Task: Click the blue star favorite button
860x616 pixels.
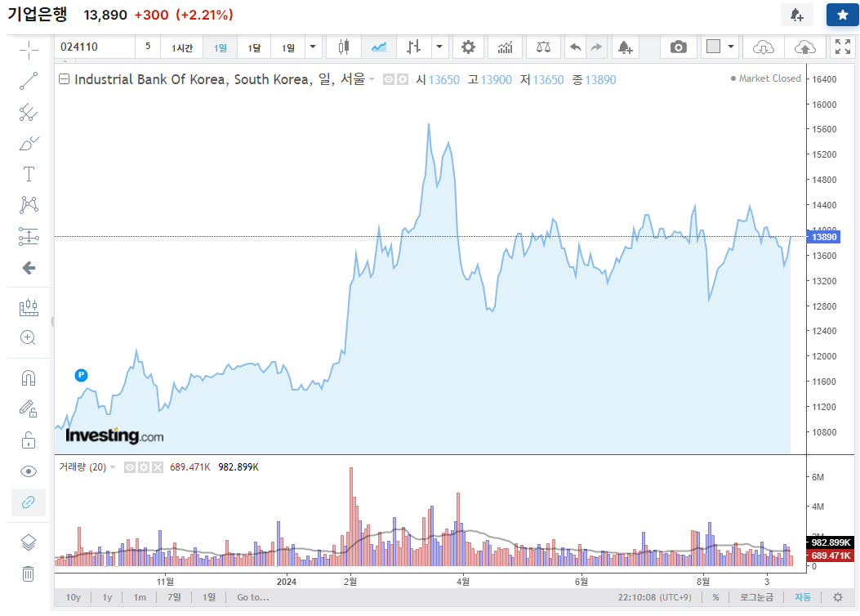Action: click(x=843, y=15)
